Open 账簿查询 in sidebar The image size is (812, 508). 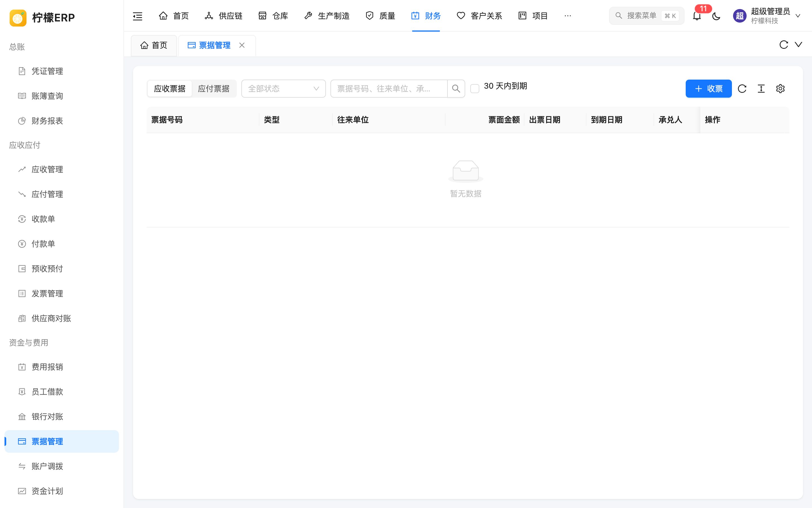[x=62, y=96]
